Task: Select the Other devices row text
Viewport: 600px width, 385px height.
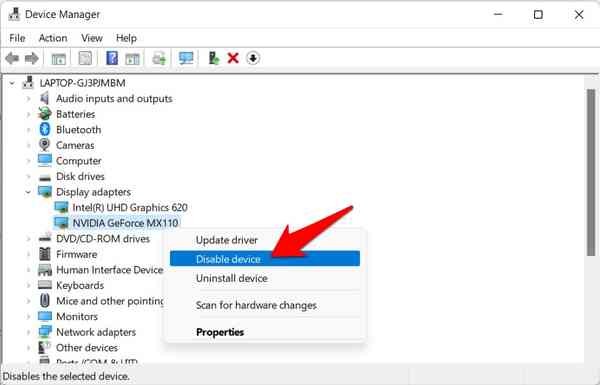Action: 87,347
